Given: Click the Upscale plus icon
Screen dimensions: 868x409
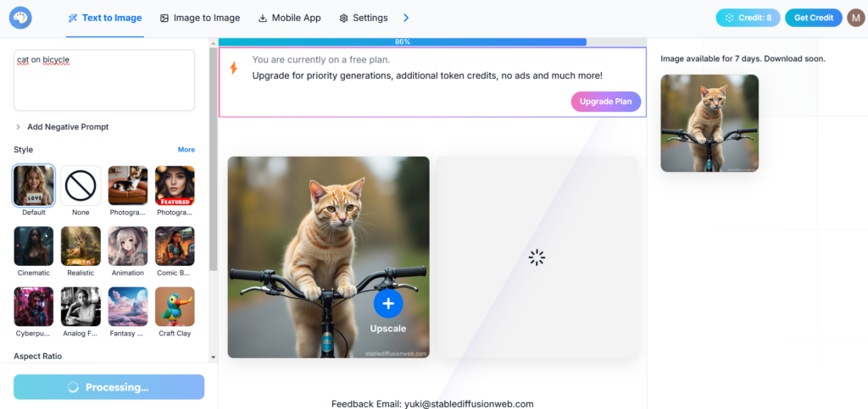Looking at the screenshot, I should 388,303.
